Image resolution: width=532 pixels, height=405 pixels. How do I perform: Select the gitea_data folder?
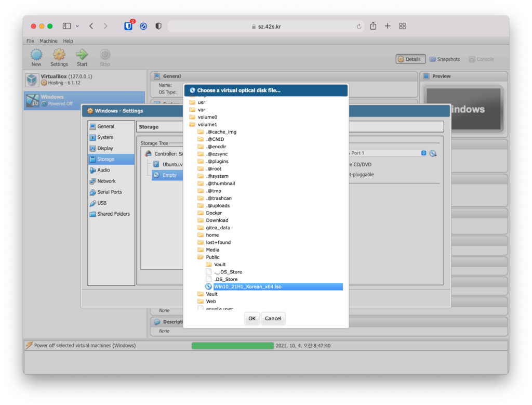coord(218,228)
